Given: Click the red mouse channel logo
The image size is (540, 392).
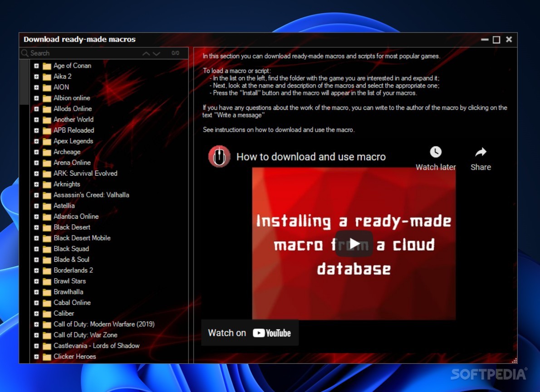Looking at the screenshot, I should tap(219, 157).
